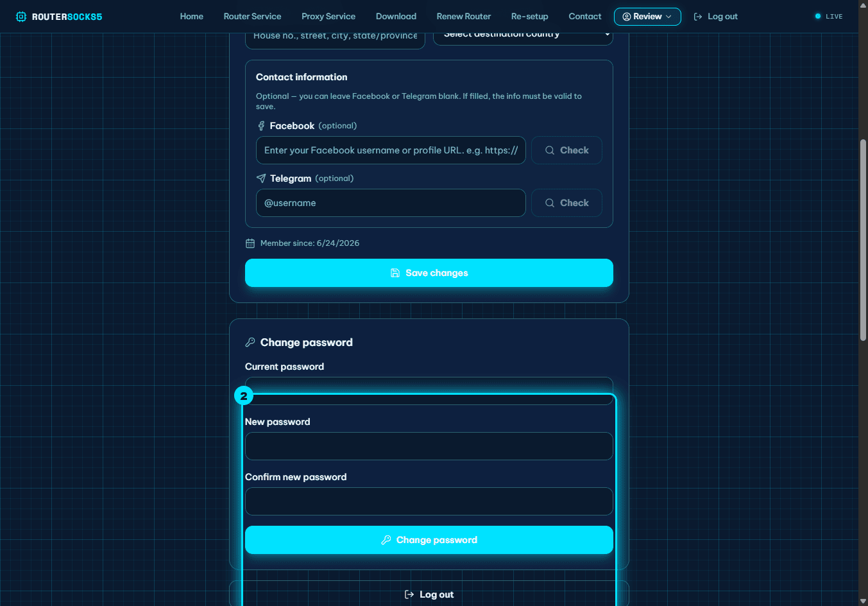Navigate to Download
This screenshot has height=606, width=868.
tap(396, 17)
